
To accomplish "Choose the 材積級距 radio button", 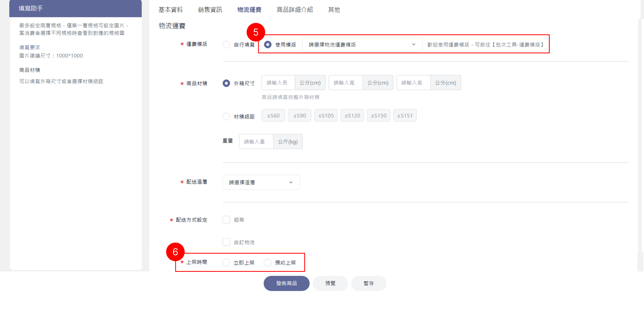I will pyautogui.click(x=226, y=116).
